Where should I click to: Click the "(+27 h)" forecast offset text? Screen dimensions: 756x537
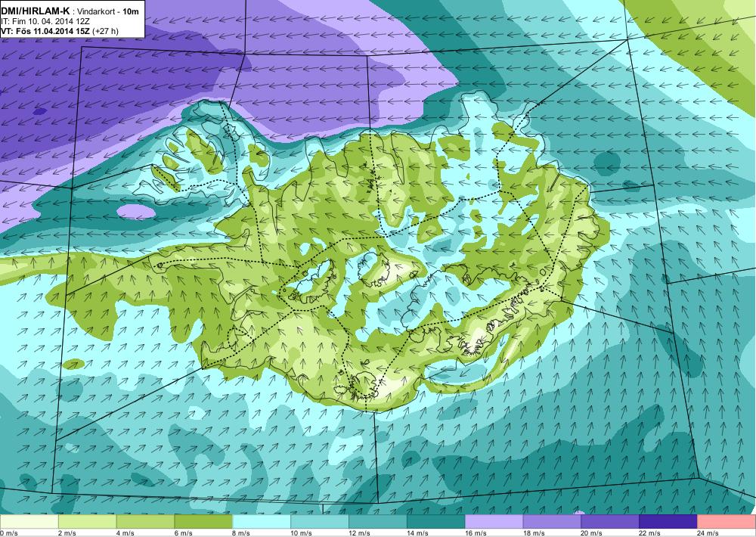coord(106,31)
